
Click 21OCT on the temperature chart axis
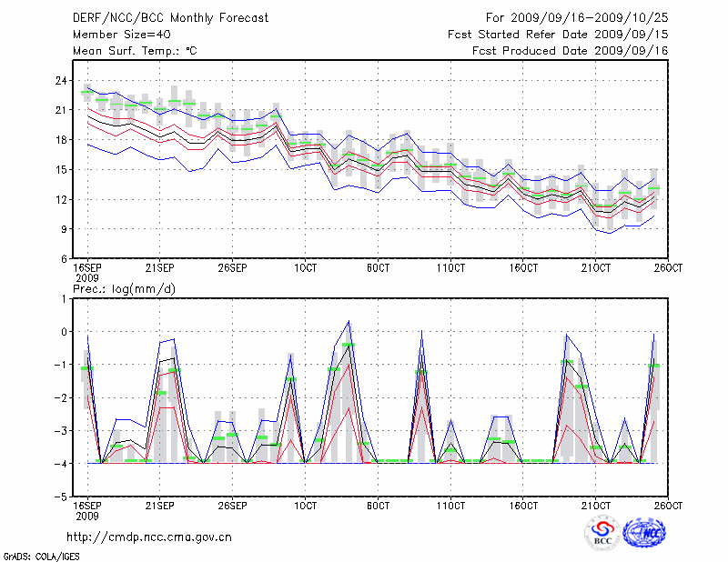click(x=595, y=267)
